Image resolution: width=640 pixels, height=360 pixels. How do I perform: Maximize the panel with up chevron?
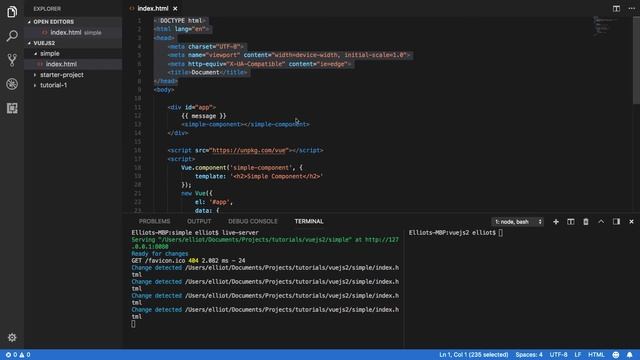(601, 222)
